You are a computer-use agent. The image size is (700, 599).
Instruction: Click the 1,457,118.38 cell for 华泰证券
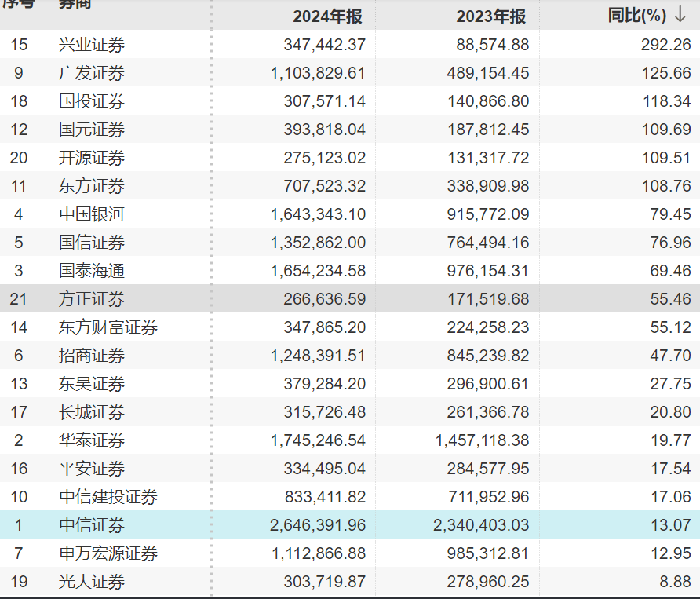[x=482, y=440]
